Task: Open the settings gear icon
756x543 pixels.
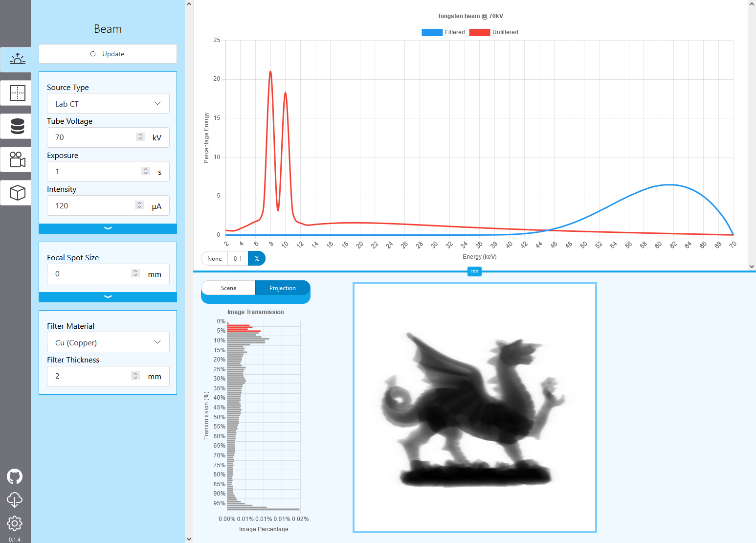Action: (x=15, y=523)
